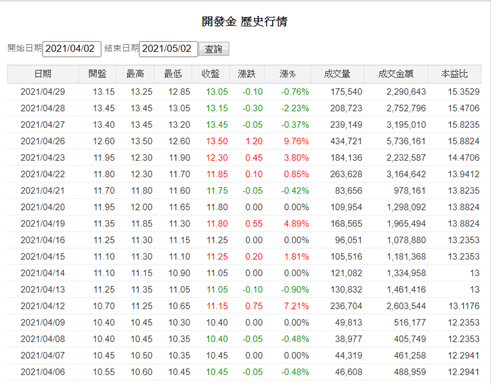Select the date cell 2021/04/27

coord(43,125)
